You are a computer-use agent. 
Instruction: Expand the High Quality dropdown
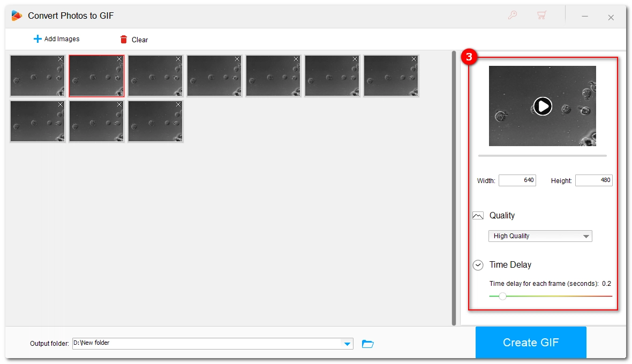(586, 236)
